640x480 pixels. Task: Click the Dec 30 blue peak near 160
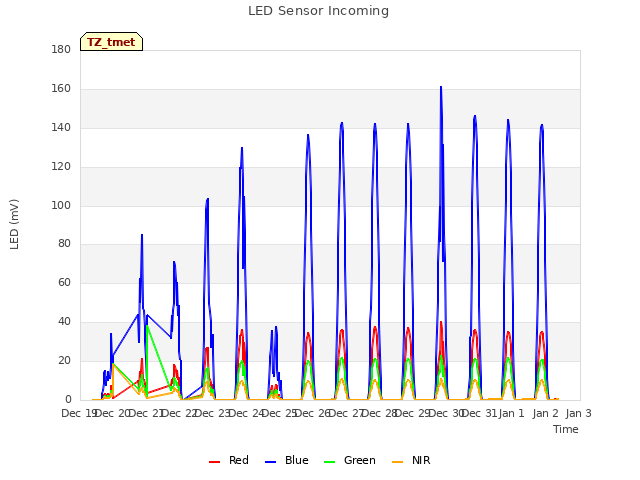coord(441,87)
